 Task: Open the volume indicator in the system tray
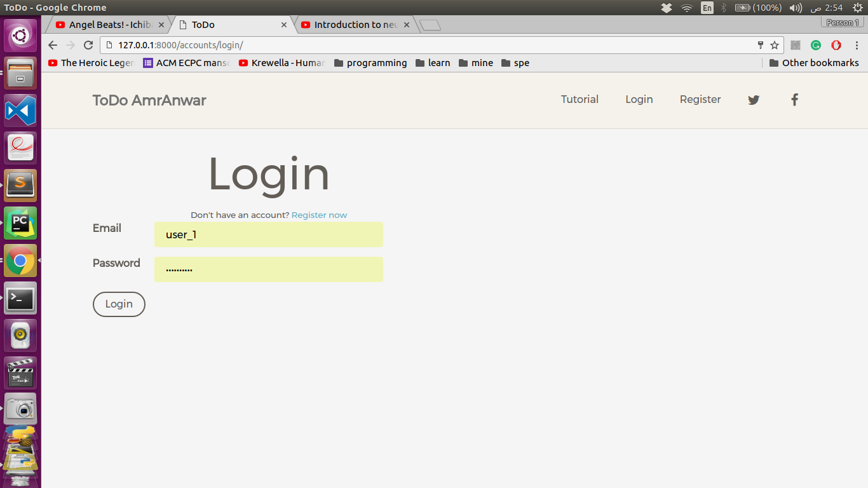(795, 8)
